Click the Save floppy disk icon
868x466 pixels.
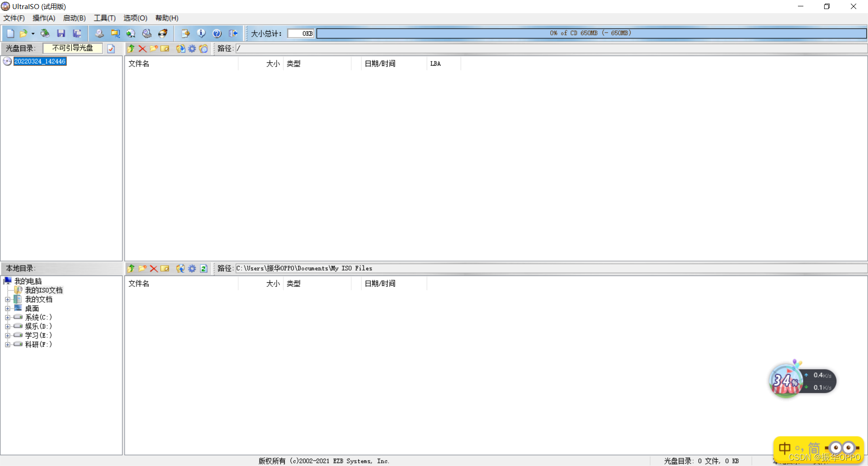(x=61, y=33)
